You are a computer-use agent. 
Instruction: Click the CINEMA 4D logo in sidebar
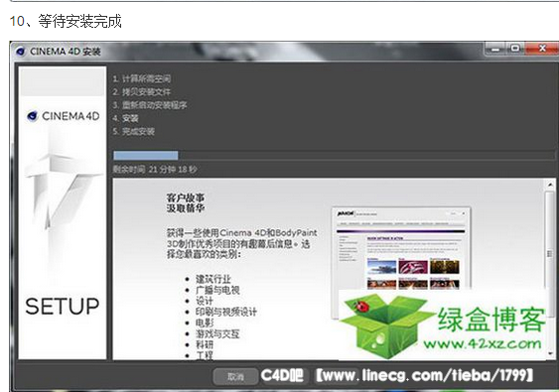coord(64,116)
